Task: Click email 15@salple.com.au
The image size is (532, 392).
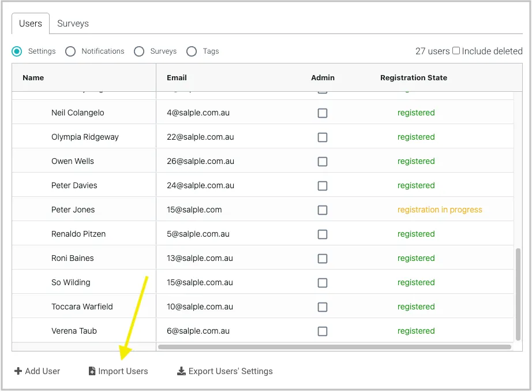Action: [200, 283]
